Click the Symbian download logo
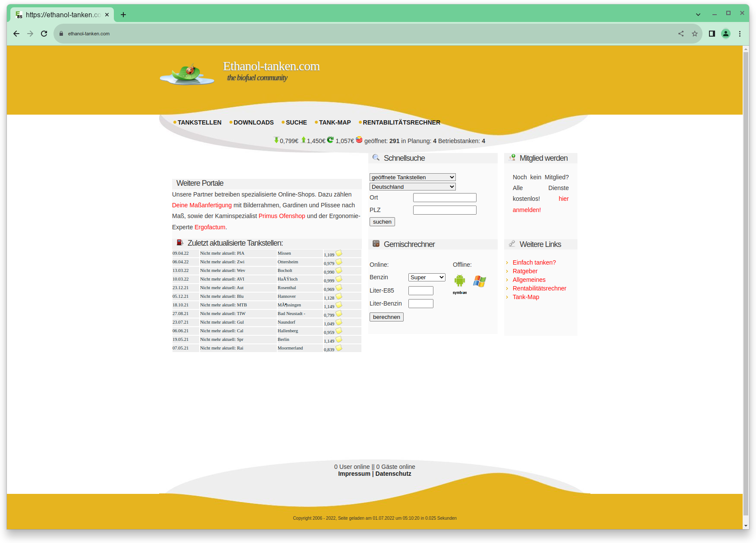Viewport: 756px width, 543px height. coord(460,293)
